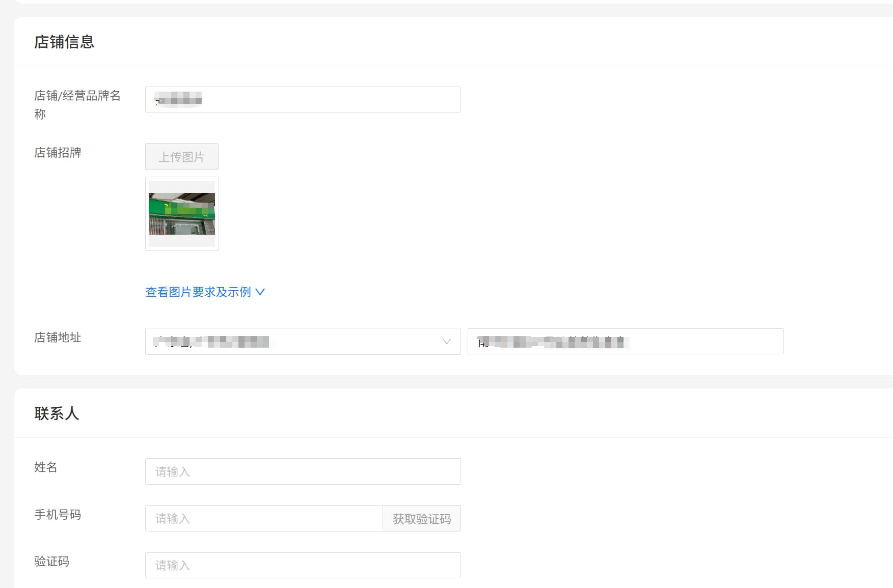
Task: Click the 验证码 input field
Action: pyautogui.click(x=303, y=565)
